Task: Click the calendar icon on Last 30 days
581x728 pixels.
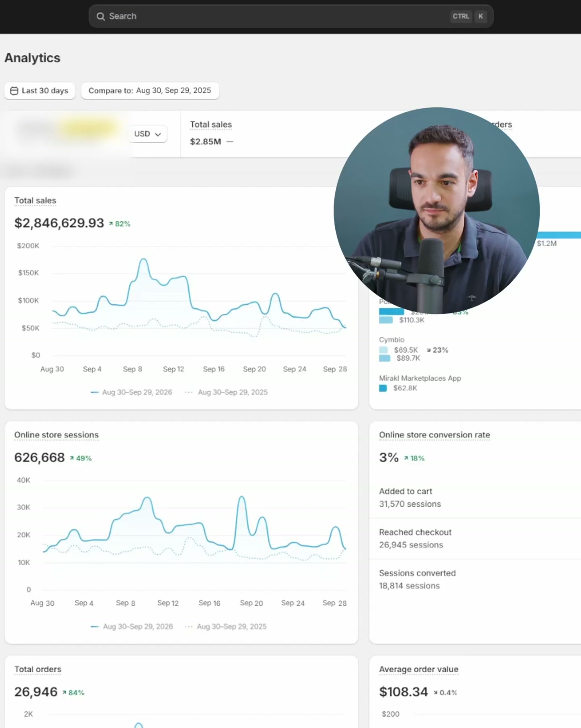Action: pos(14,91)
